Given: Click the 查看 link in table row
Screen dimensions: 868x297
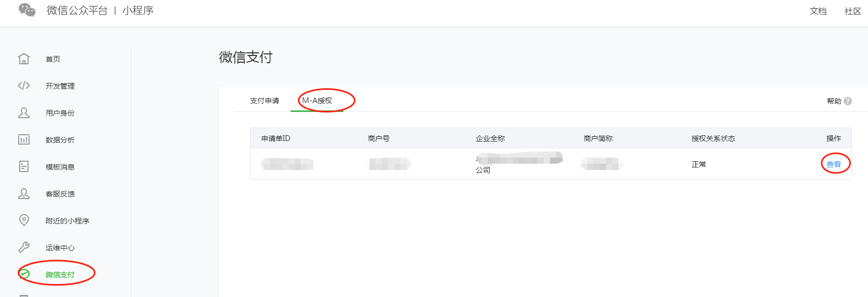Looking at the screenshot, I should (x=833, y=164).
